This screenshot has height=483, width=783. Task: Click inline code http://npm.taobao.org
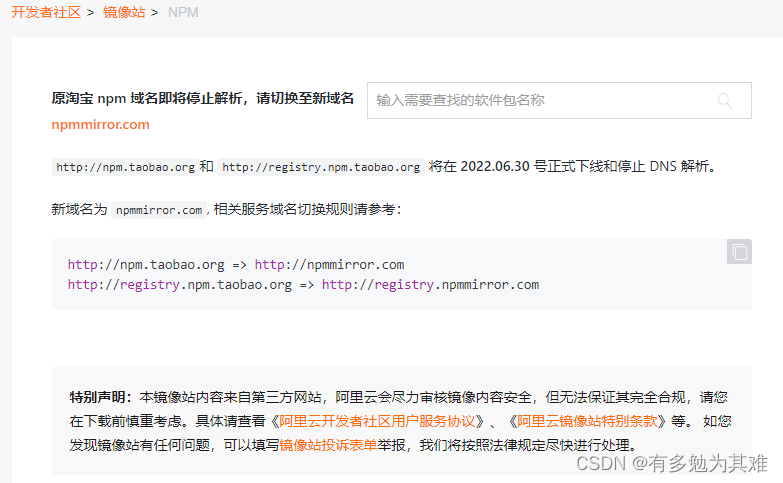click(125, 167)
